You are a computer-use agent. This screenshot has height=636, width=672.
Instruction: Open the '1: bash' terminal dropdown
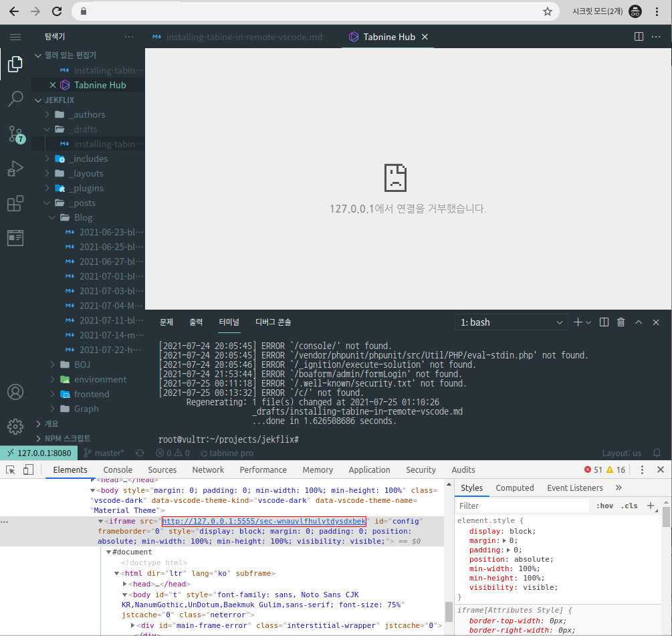(511, 322)
